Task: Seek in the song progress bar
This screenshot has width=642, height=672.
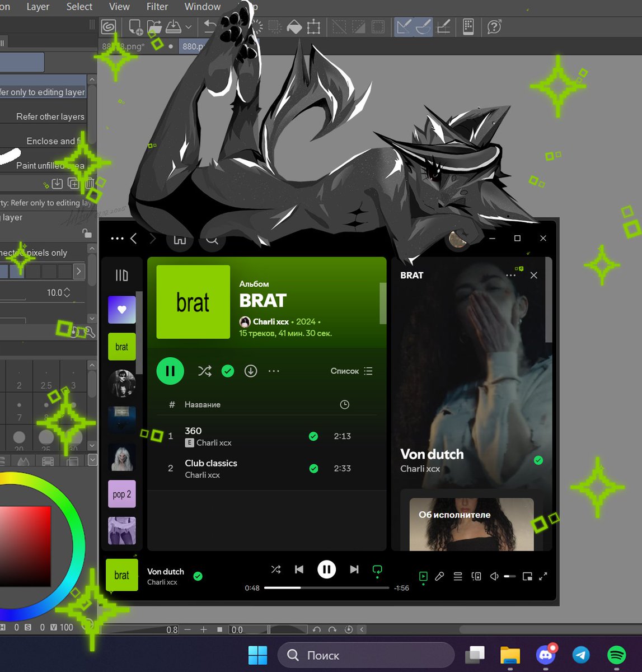Action: (326, 588)
